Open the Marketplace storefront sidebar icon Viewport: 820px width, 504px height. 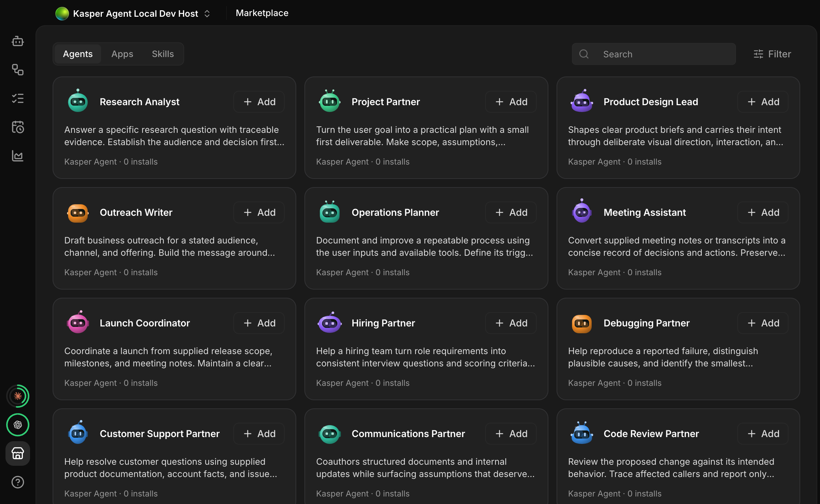point(18,453)
